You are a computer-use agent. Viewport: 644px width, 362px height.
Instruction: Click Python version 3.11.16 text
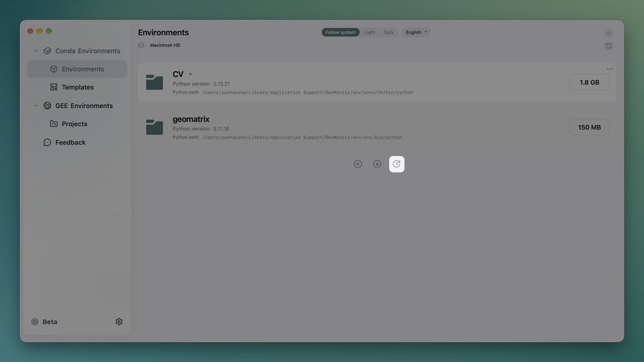click(x=201, y=129)
